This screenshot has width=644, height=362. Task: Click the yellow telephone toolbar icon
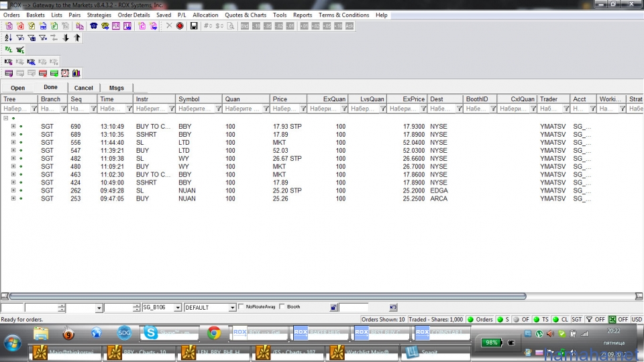(x=105, y=26)
